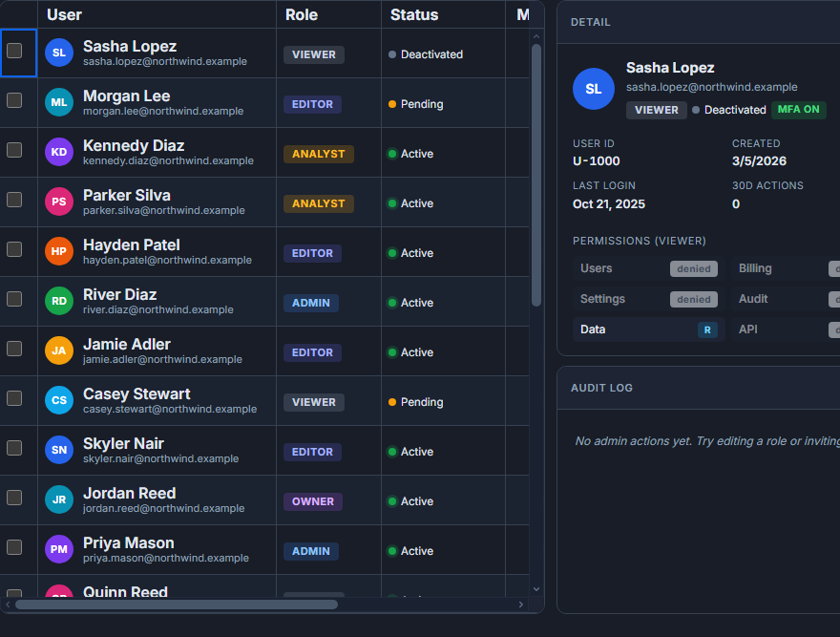Viewport: 840px width, 637px height.
Task: Click River Diaz Active status
Action: (x=410, y=303)
